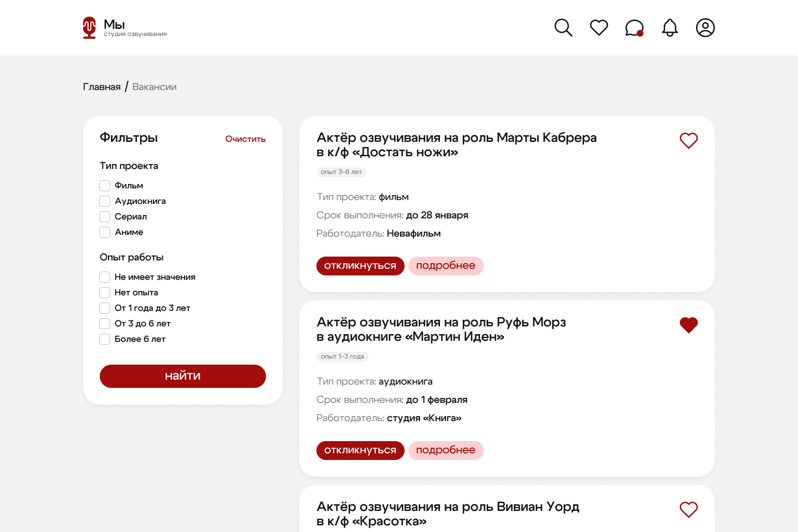This screenshot has width=798, height=532.
Task: Select the Аниме filter checkbox
Action: (x=105, y=232)
